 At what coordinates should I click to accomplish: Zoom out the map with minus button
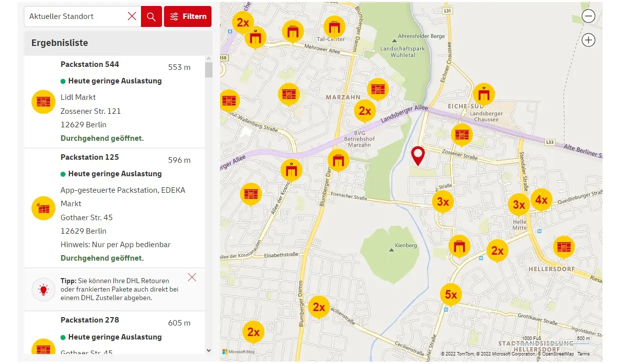(588, 16)
